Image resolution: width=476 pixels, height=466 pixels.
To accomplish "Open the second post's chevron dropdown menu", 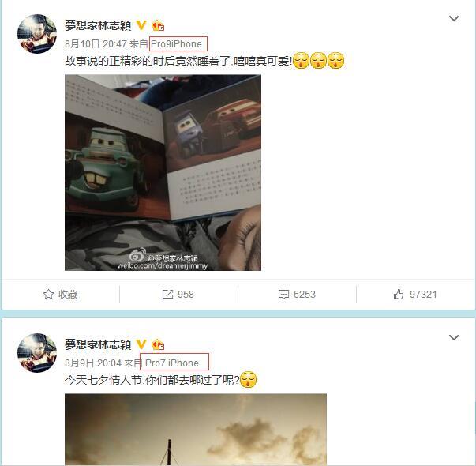I will [x=454, y=337].
